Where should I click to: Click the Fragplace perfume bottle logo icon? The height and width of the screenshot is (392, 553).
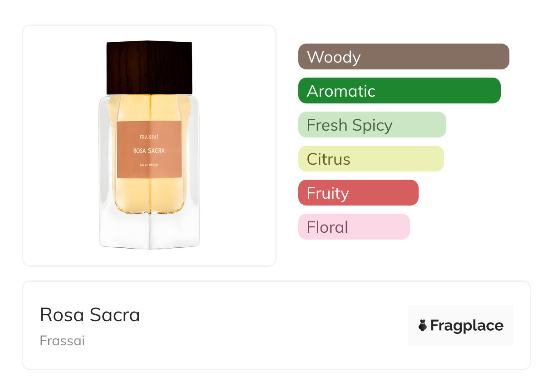point(423,325)
